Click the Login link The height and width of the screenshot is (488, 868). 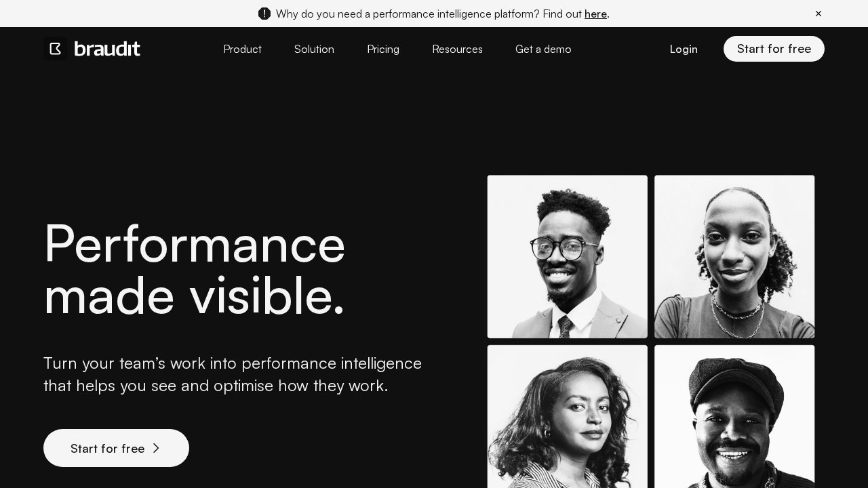click(x=684, y=49)
